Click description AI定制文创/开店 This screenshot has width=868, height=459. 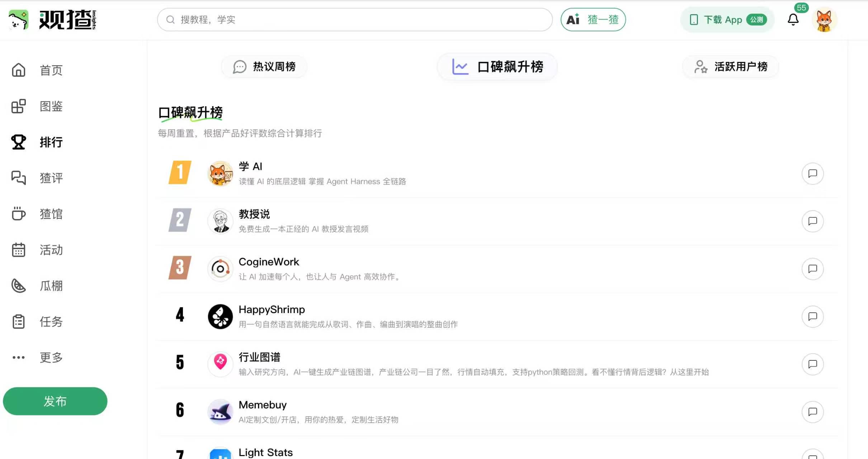click(x=319, y=420)
